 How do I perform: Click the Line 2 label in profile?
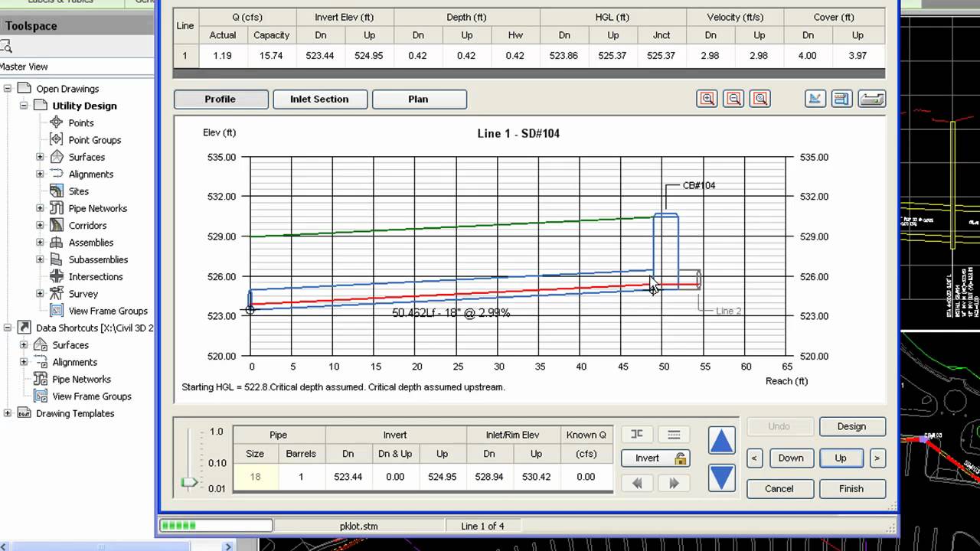[x=728, y=311]
